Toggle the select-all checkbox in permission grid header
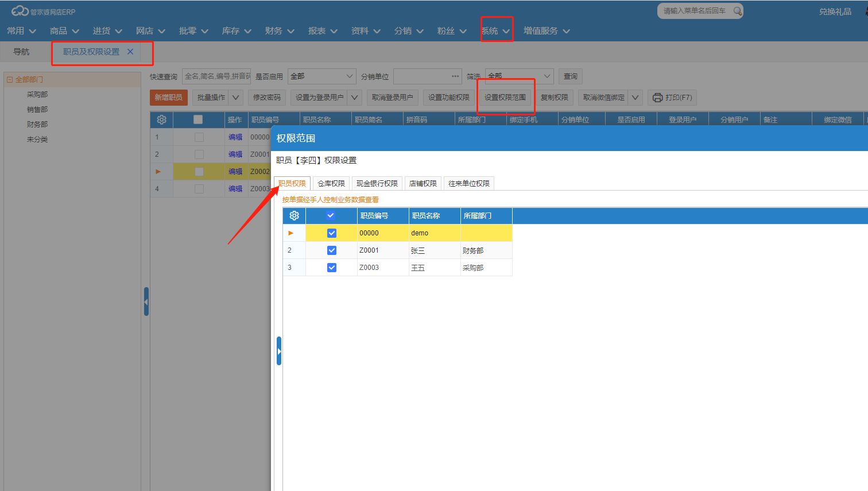 coord(331,216)
